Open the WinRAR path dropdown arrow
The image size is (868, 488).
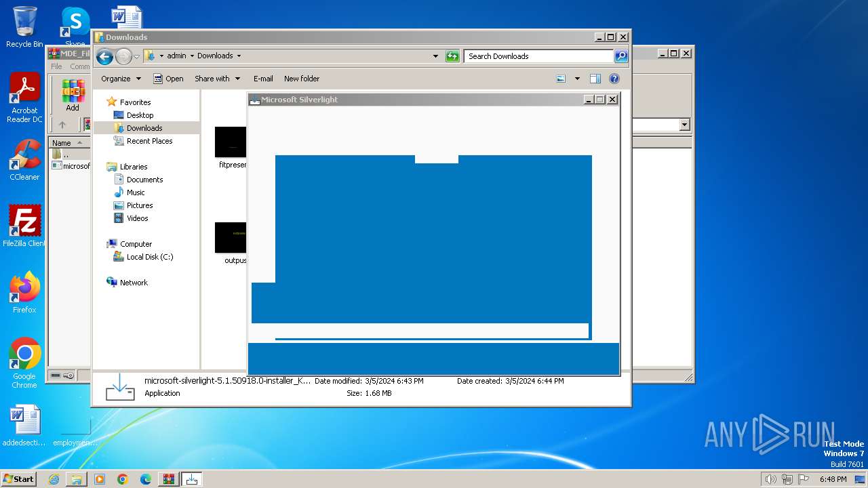click(684, 125)
